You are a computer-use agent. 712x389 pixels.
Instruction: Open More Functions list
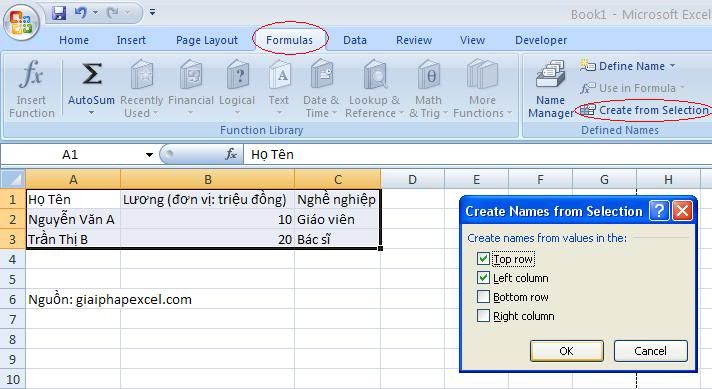[482, 89]
